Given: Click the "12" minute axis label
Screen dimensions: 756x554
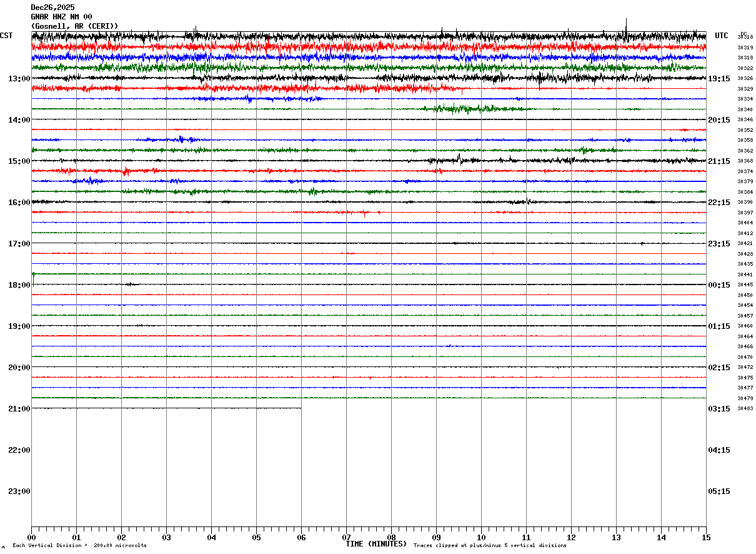Looking at the screenshot, I should [x=571, y=538].
